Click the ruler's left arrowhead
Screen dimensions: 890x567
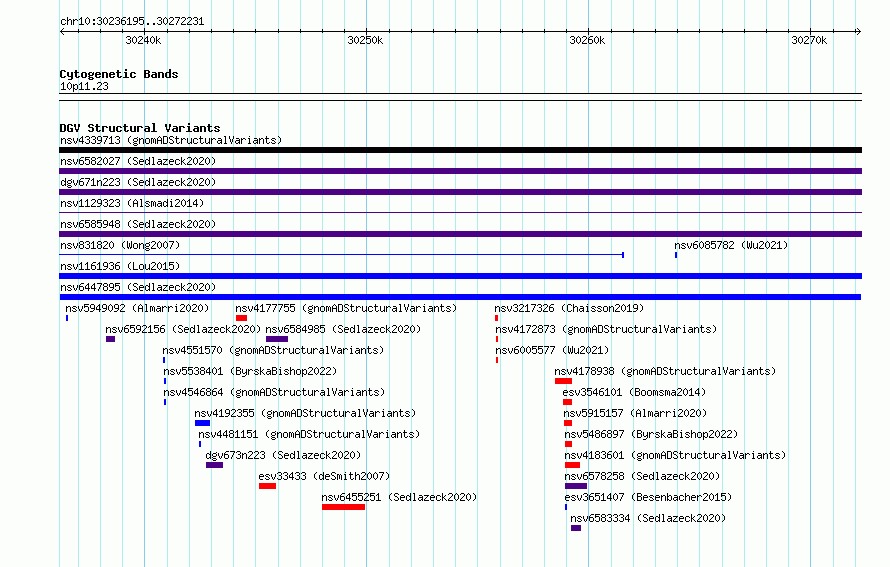coord(62,32)
